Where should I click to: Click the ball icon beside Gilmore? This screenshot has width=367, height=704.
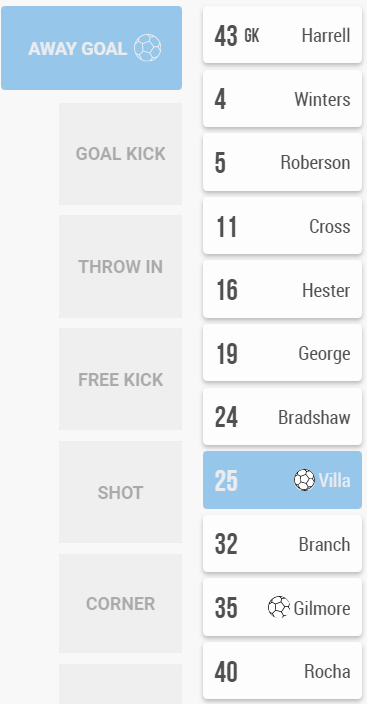(279, 607)
